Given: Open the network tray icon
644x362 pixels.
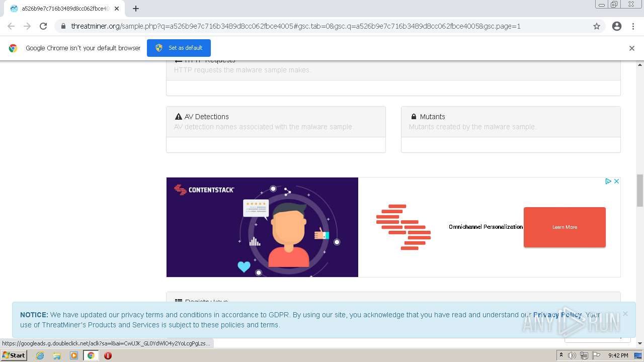Looking at the screenshot, I should pyautogui.click(x=584, y=355).
